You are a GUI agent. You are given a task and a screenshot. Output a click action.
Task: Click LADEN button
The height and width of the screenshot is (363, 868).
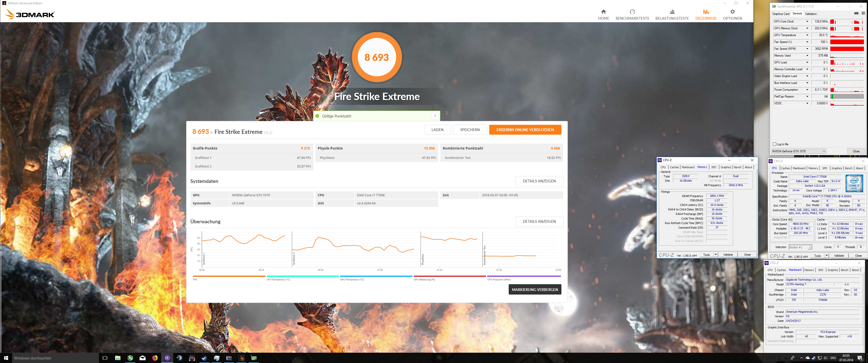437,130
